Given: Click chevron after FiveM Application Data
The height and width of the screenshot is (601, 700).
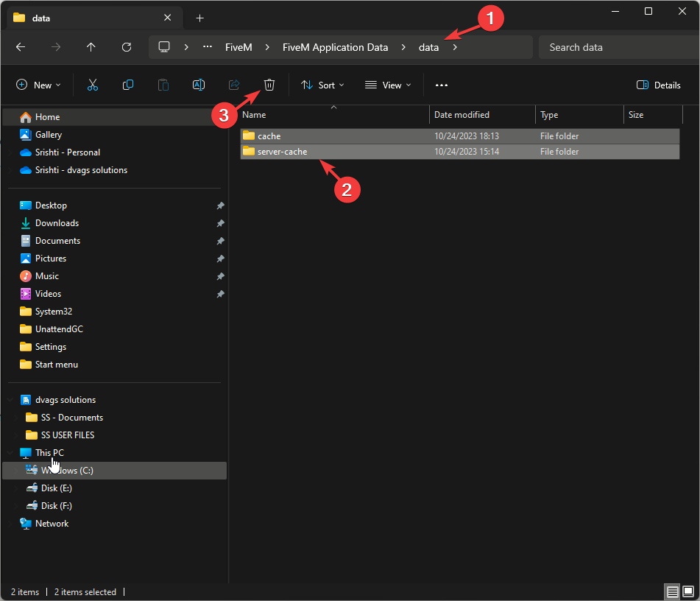Looking at the screenshot, I should 403,47.
